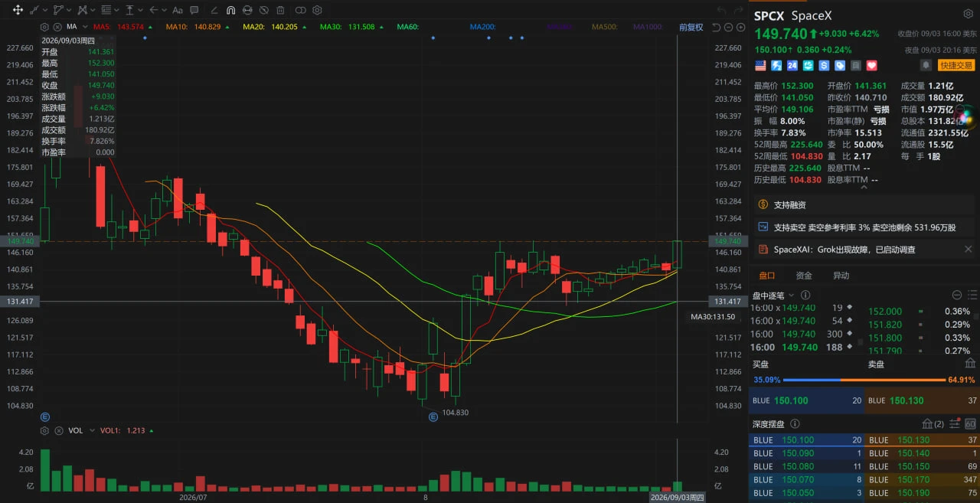Click the blue price tag icon
The image size is (980, 503).
coord(840,66)
